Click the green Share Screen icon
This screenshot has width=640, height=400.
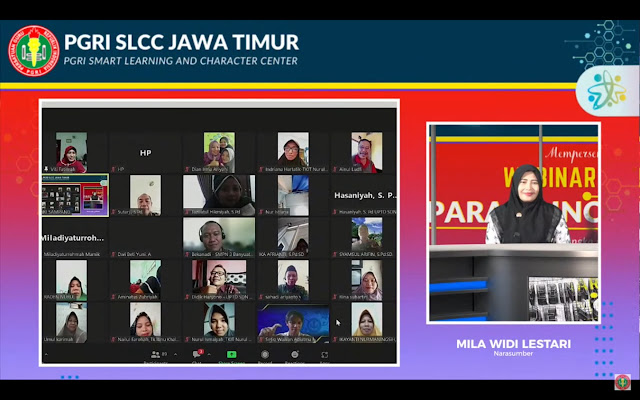coord(231,354)
